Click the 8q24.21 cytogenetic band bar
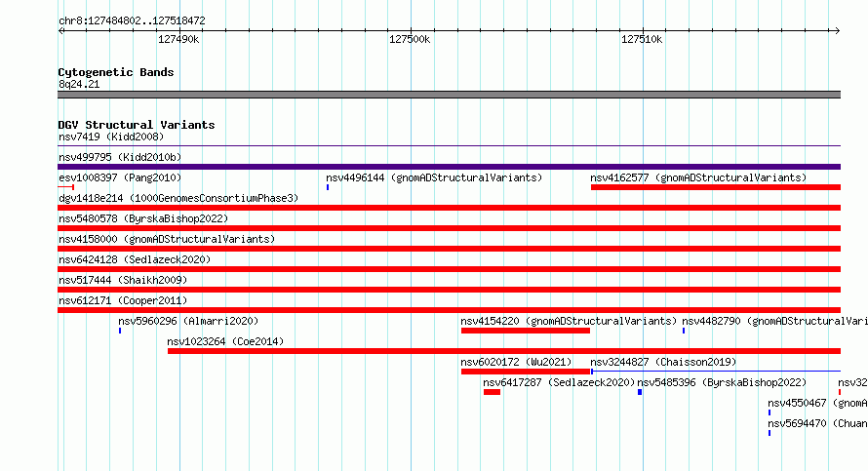 point(449,95)
